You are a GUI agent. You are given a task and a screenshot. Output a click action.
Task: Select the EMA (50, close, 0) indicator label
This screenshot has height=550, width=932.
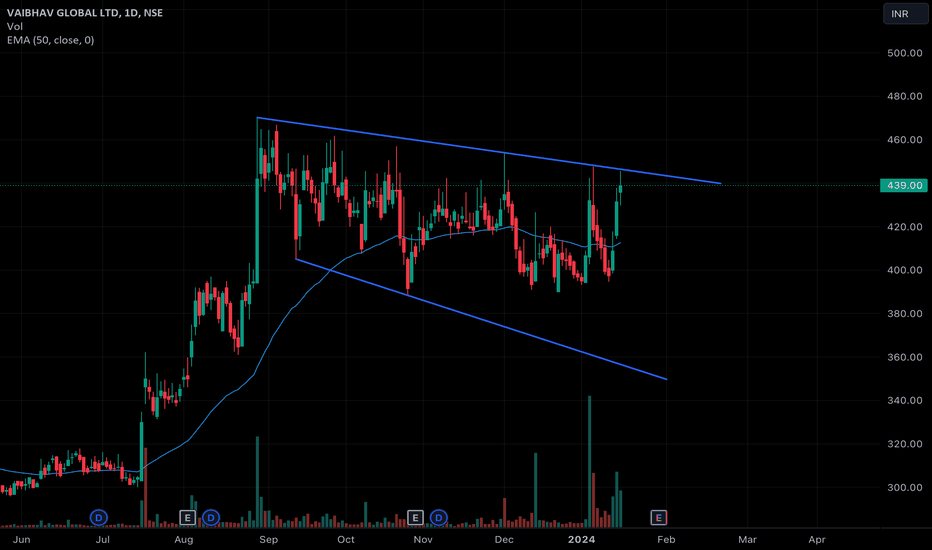(51, 40)
